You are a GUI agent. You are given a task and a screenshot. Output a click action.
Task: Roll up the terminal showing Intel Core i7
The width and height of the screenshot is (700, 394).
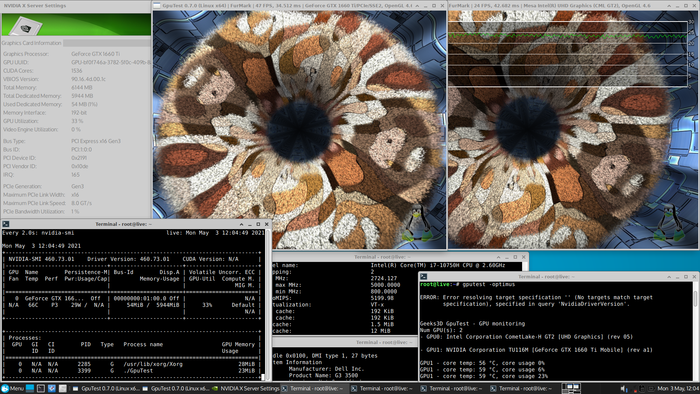tap(499, 257)
